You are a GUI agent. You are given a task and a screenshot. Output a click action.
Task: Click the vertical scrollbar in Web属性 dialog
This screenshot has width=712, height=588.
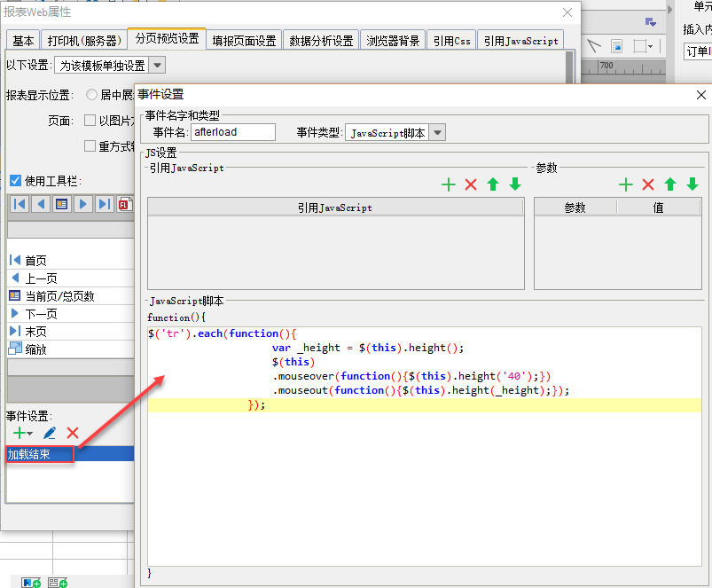pyautogui.click(x=569, y=67)
